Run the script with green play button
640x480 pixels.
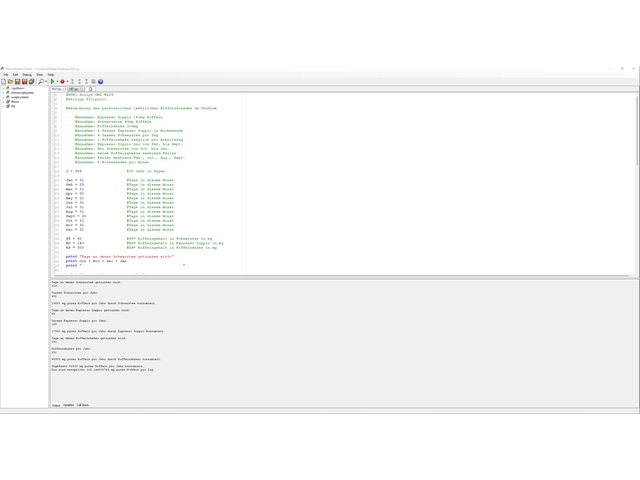tap(52, 82)
